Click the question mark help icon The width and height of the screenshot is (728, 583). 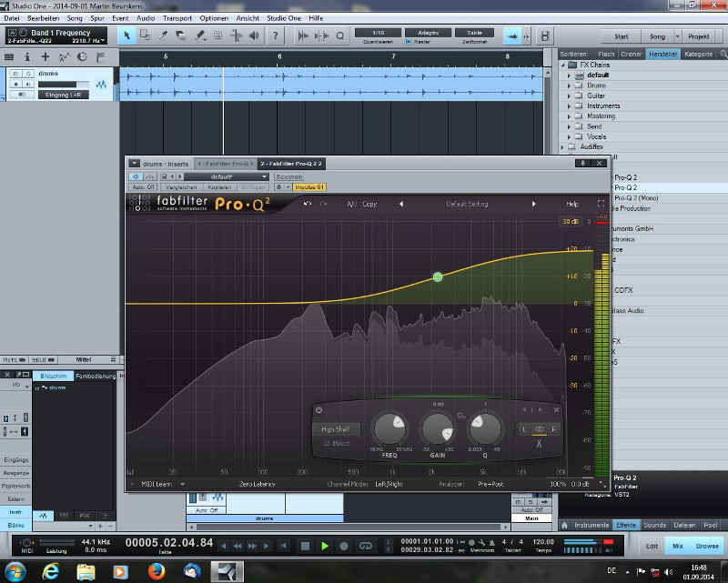coord(276,35)
